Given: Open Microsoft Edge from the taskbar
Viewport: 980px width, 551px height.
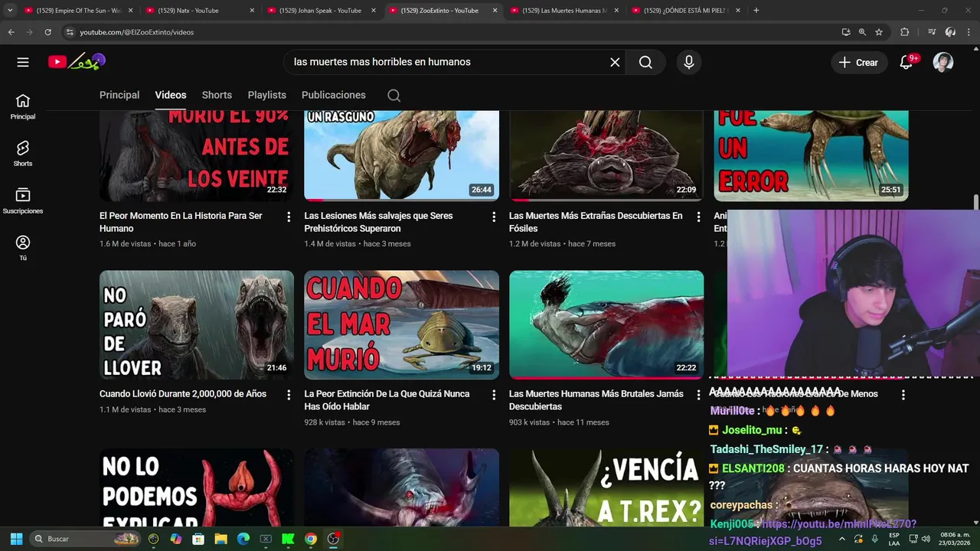Looking at the screenshot, I should tap(243, 539).
